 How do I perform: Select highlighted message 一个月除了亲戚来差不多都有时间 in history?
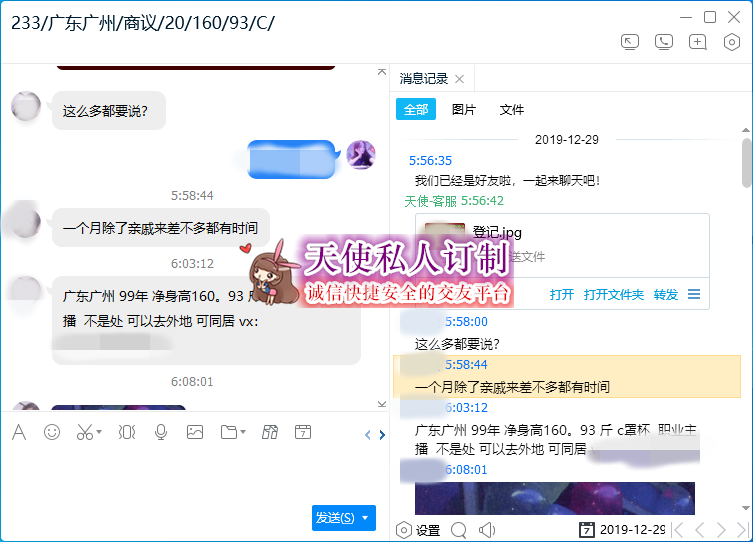(x=567, y=377)
